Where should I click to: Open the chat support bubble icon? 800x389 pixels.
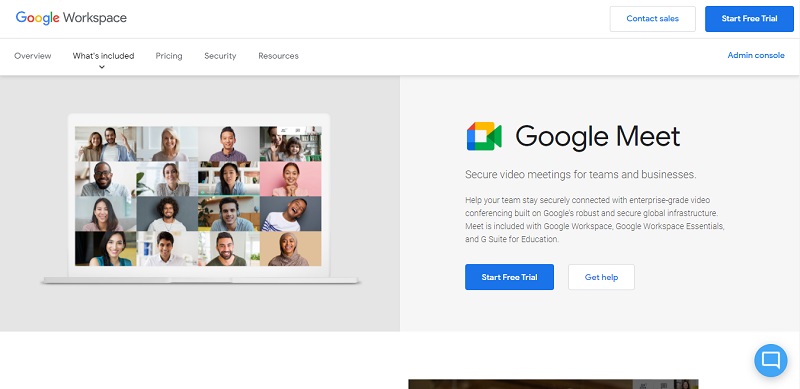pyautogui.click(x=770, y=360)
